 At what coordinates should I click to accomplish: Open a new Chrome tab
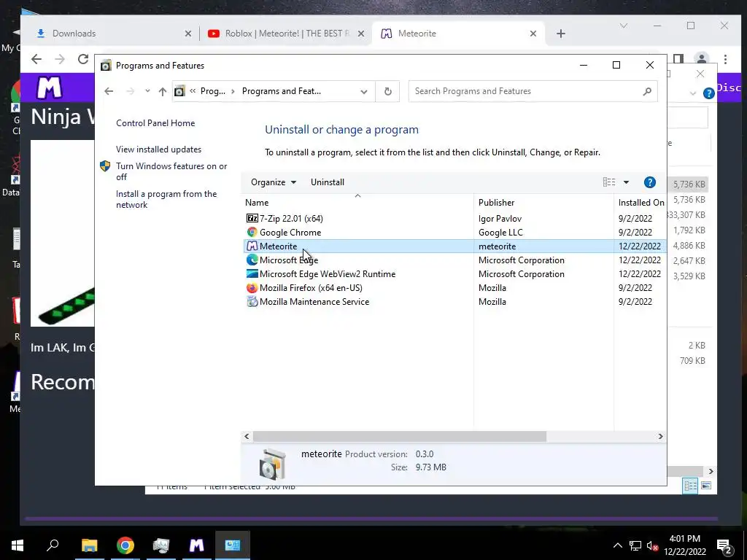coord(561,34)
